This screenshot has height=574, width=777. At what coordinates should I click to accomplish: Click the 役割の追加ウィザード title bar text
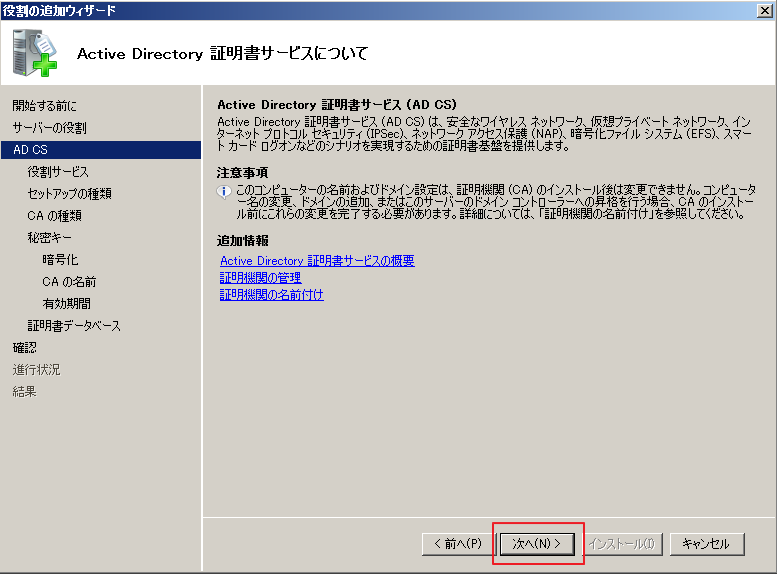59,10
